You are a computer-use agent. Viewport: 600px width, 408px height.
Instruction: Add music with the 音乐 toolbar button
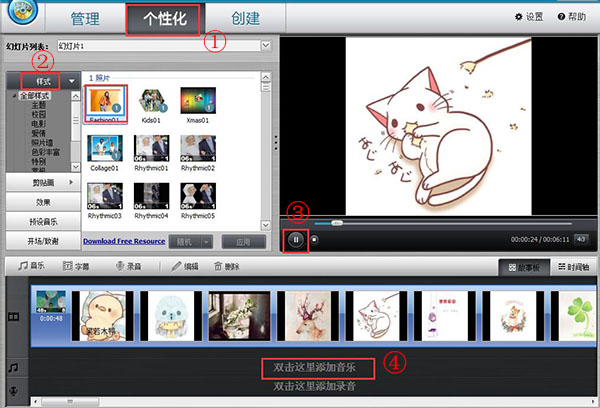[32, 266]
